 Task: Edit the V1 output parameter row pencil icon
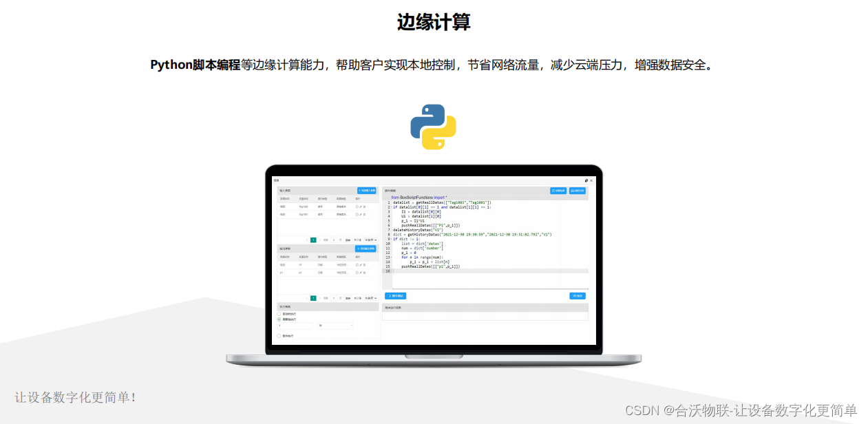tap(361, 264)
